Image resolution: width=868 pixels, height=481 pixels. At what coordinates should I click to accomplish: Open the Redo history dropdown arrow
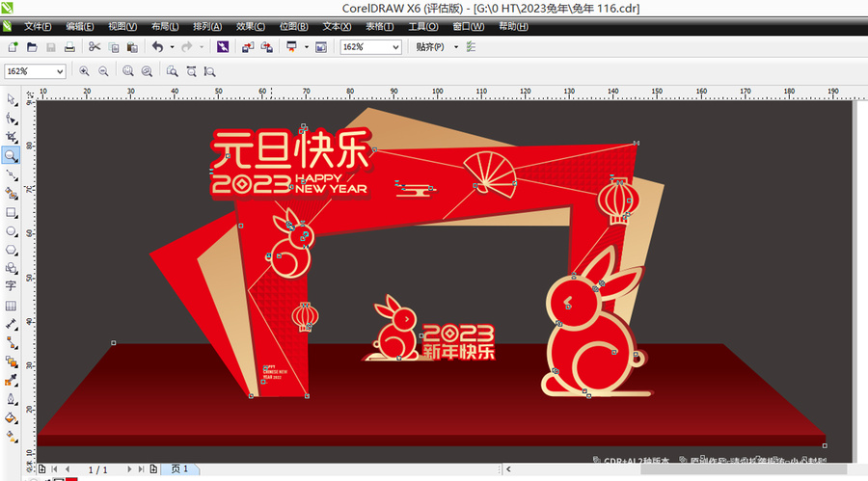(x=202, y=47)
